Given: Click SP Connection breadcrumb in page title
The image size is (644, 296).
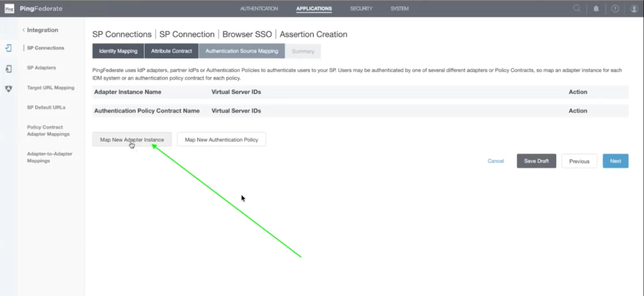Looking at the screenshot, I should [x=187, y=34].
